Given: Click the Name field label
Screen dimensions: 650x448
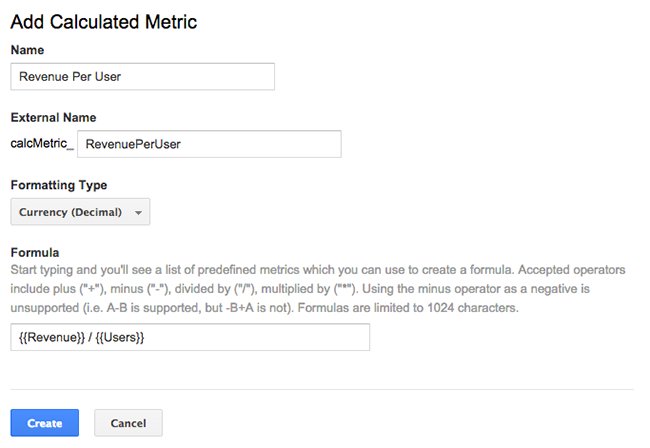Looking at the screenshot, I should coord(27,50).
